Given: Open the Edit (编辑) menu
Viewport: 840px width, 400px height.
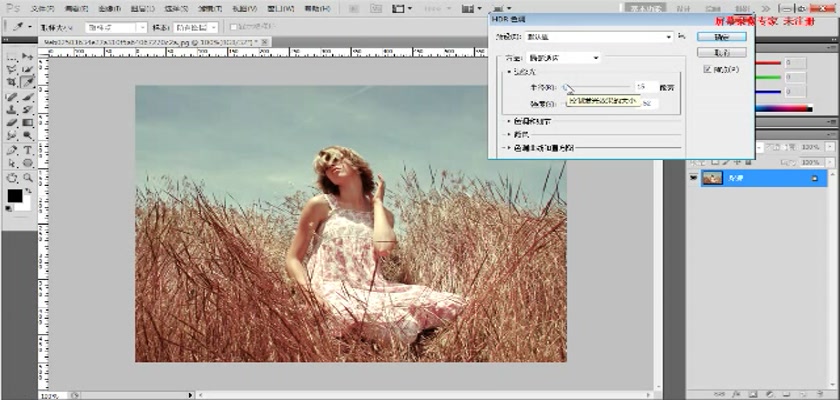Looking at the screenshot, I should 76,9.
